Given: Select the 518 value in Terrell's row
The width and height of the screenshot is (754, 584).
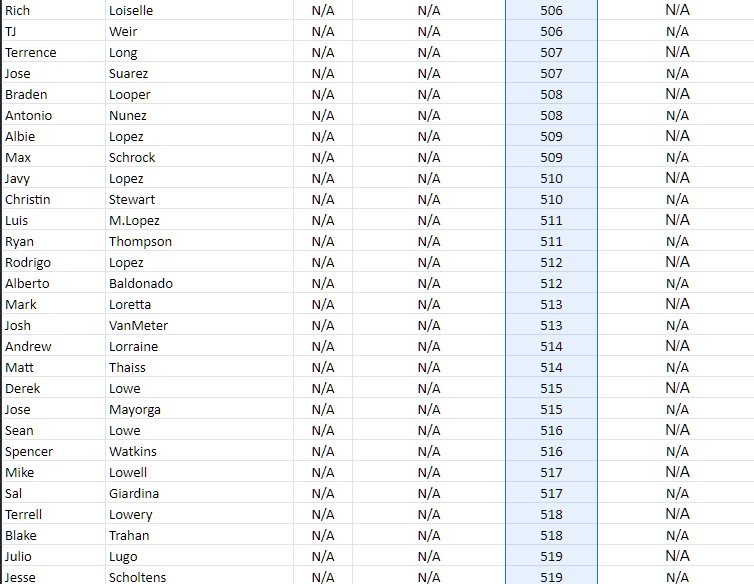Looking at the screenshot, I should coord(551,514).
